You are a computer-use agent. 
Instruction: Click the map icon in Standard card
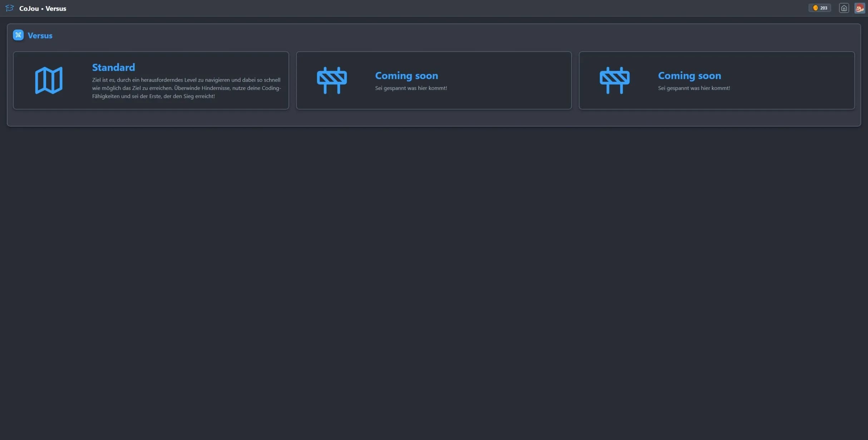point(49,80)
